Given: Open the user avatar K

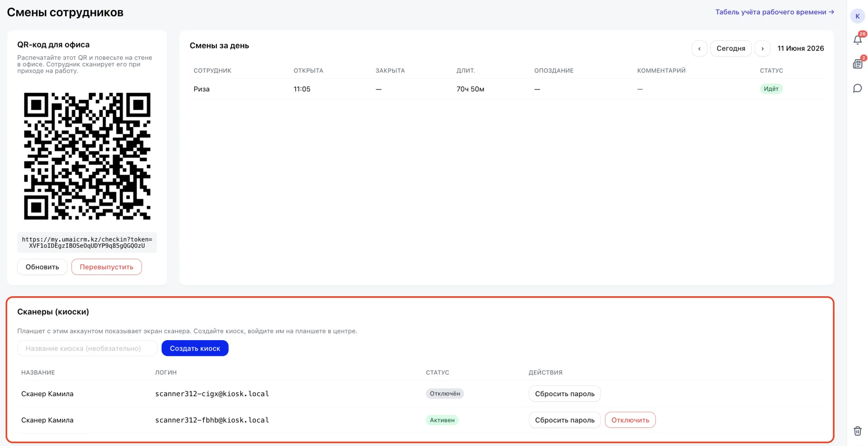Looking at the screenshot, I should (857, 16).
